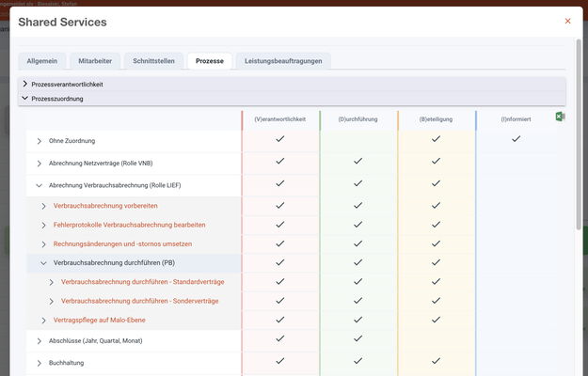Toggle Durchführung check for Abrechnung Netzverträge
The height and width of the screenshot is (376, 588).
358,161
